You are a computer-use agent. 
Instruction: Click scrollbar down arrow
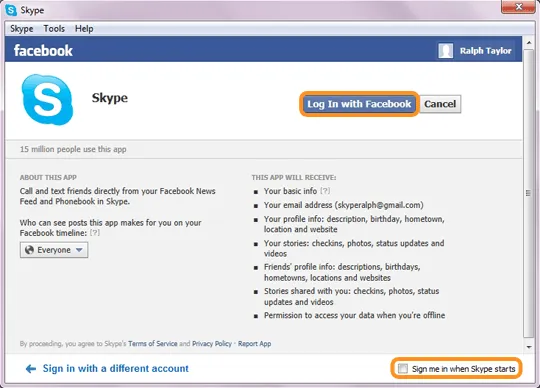[529, 347]
